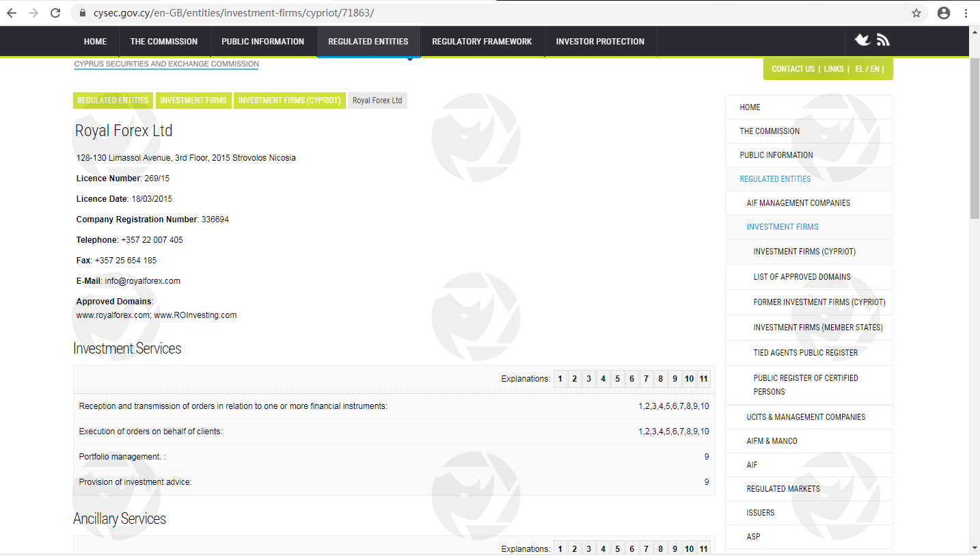The height and width of the screenshot is (556, 980).
Task: Click the Twitter bird icon
Action: click(x=862, y=40)
